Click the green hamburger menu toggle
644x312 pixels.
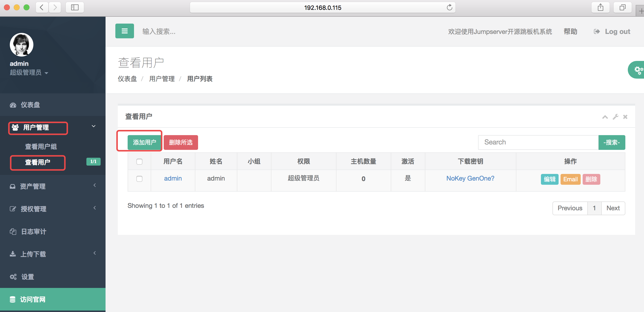click(124, 31)
